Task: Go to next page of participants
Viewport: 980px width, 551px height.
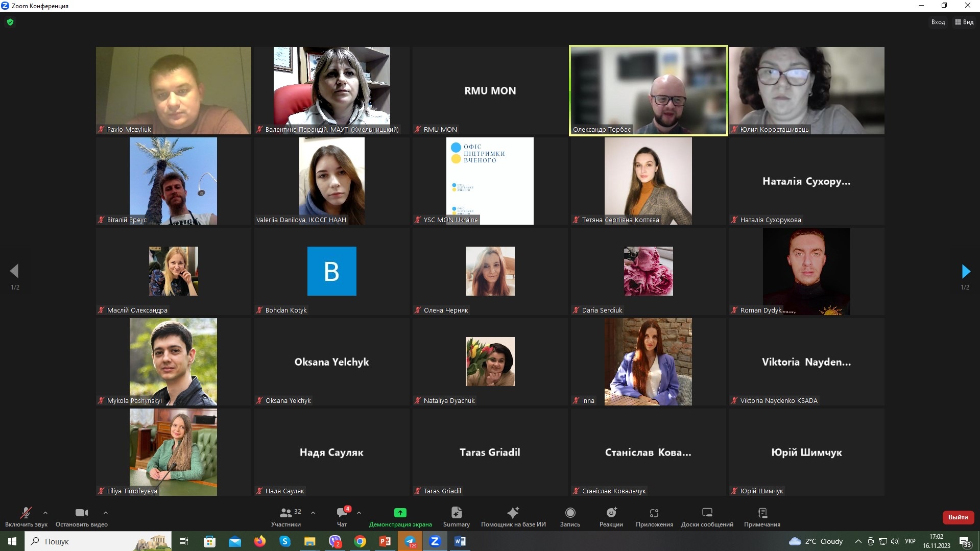Action: point(965,271)
